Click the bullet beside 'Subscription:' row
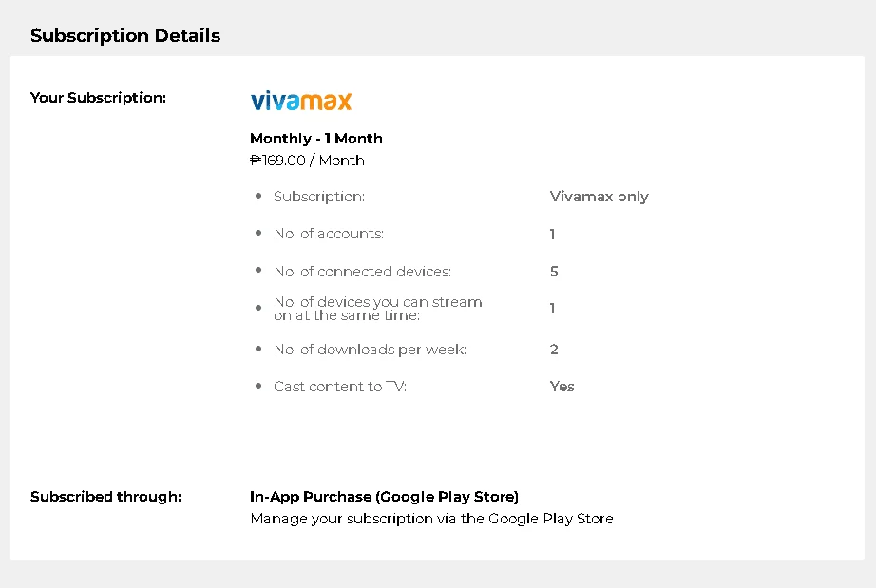 (x=258, y=196)
